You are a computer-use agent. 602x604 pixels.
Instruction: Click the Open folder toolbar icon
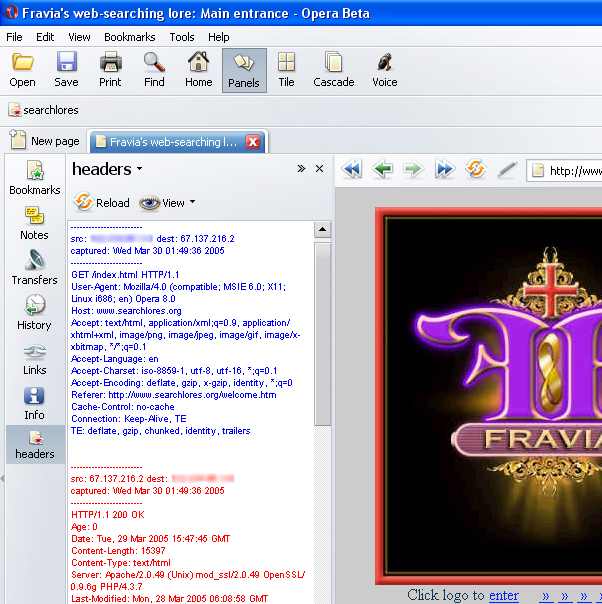pos(22,70)
